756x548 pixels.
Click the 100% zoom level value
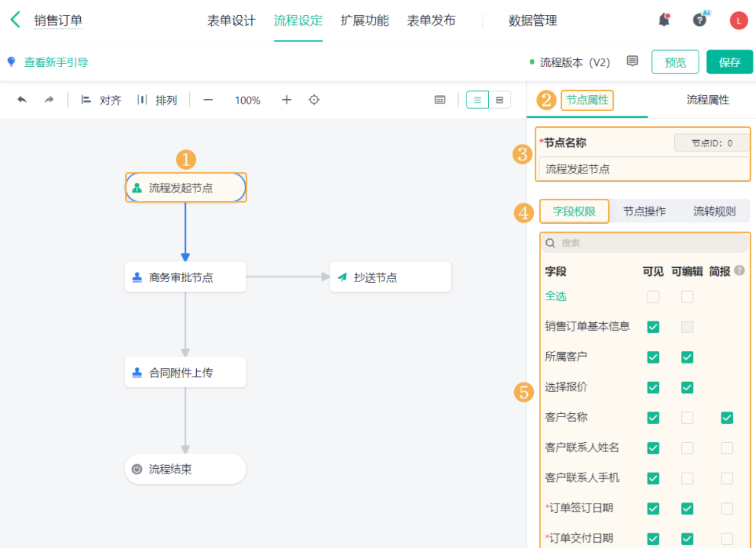(248, 100)
